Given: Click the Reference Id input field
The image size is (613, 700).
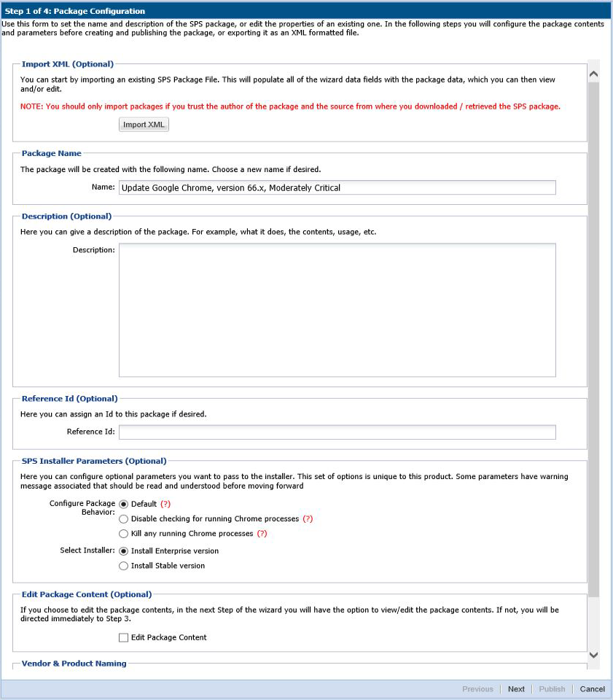Looking at the screenshot, I should click(337, 432).
